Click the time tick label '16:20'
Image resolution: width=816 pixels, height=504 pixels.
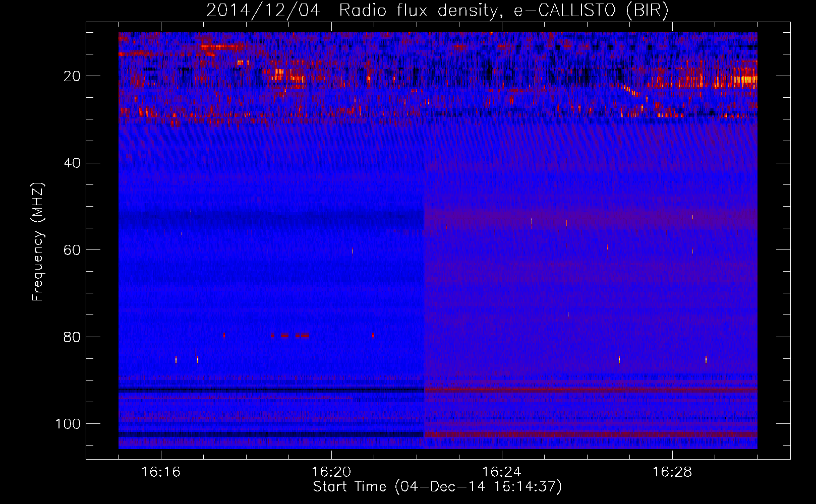tap(331, 472)
